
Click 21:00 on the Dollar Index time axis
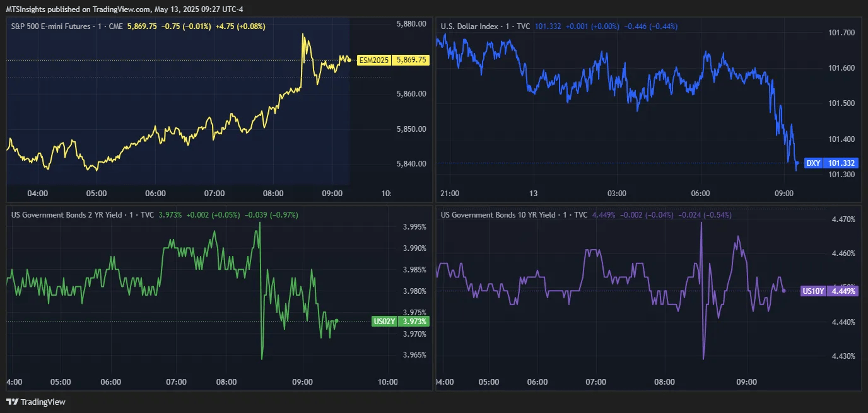point(450,193)
